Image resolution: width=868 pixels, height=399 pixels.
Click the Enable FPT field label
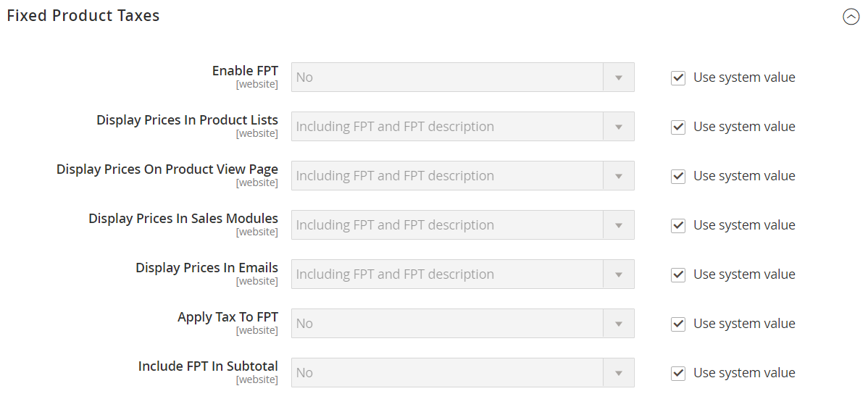tap(245, 71)
